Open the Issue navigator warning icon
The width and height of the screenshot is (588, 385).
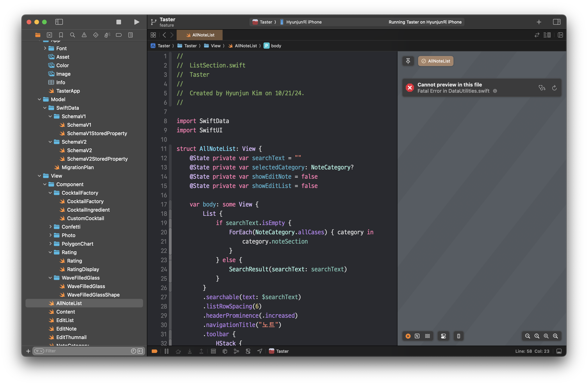pos(84,35)
